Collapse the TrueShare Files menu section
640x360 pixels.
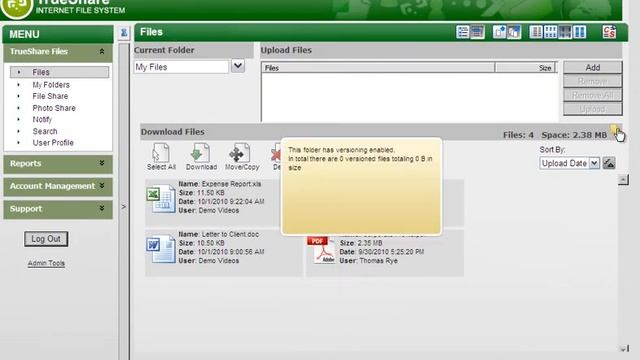pos(102,51)
